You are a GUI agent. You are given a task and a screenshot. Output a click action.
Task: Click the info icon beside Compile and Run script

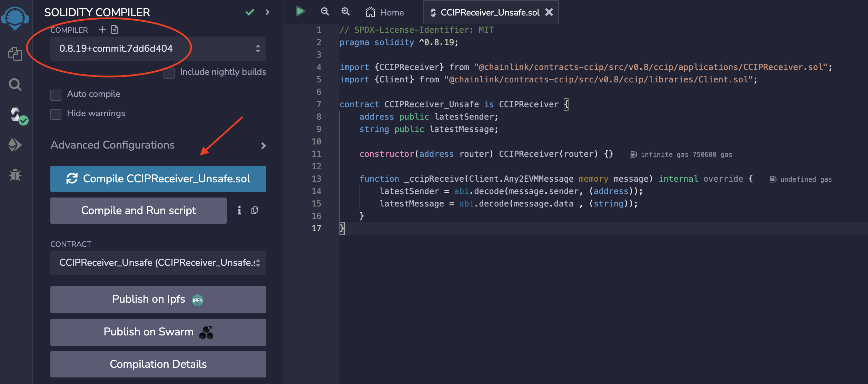[x=239, y=211]
